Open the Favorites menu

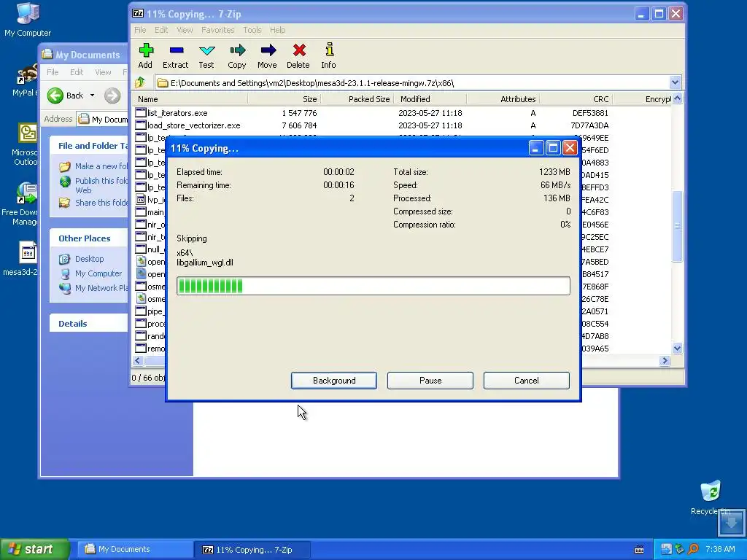pyautogui.click(x=217, y=30)
